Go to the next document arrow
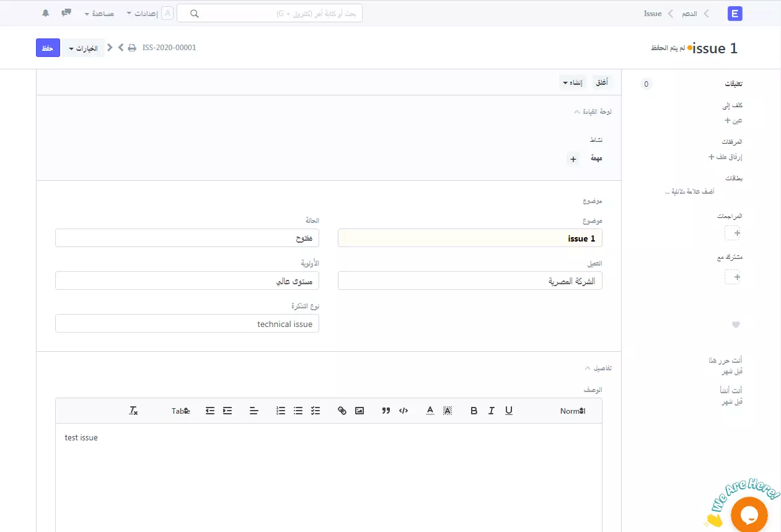Viewport: 781px width, 532px height. 110,47
